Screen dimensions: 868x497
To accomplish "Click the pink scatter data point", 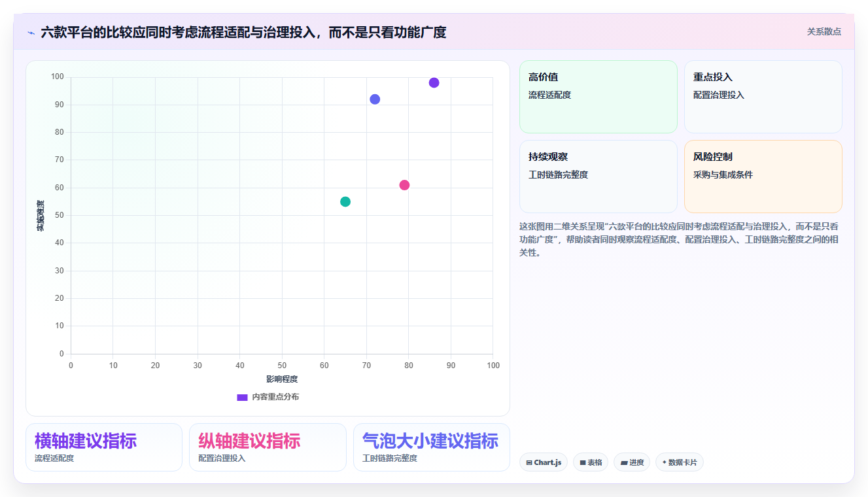I will tap(404, 185).
